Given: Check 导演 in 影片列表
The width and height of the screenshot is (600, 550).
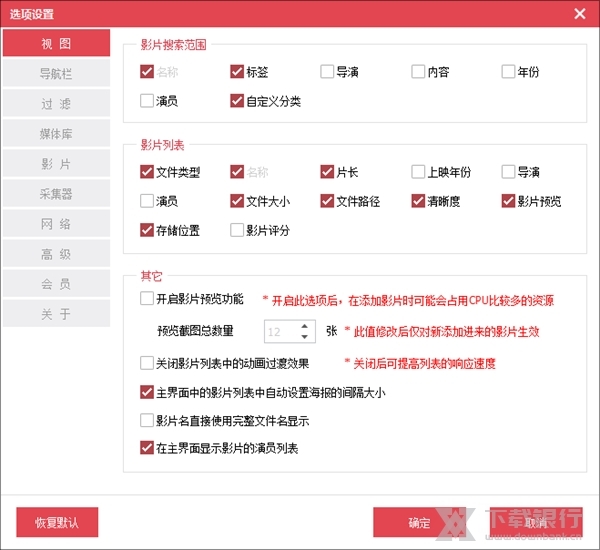Looking at the screenshot, I should point(508,172).
